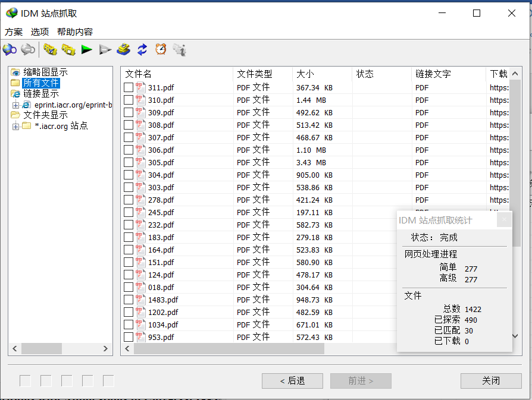Start exploring with the globe magnifier icon
532x400 pixels.
point(10,50)
